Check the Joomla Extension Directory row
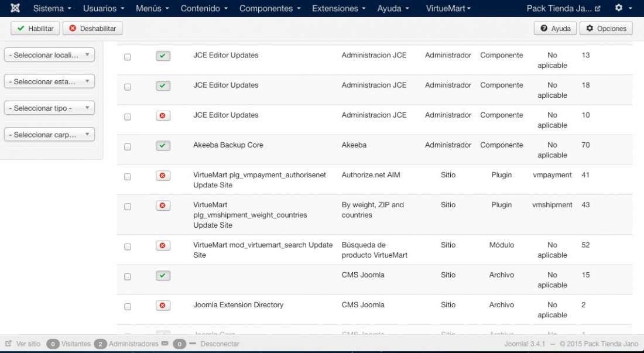The width and height of the screenshot is (644, 353). coord(128,307)
